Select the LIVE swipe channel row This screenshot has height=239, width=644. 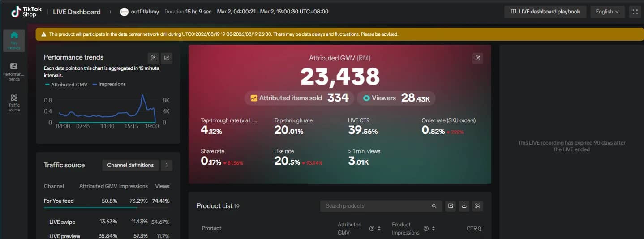click(107, 222)
